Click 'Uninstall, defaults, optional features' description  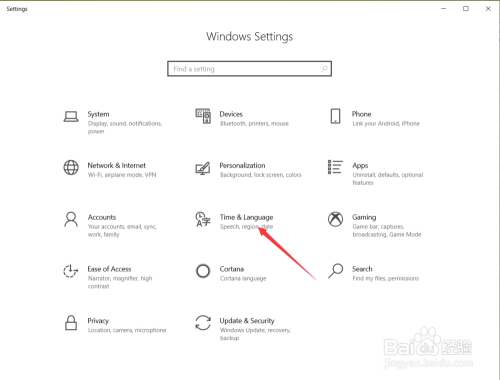coord(388,179)
